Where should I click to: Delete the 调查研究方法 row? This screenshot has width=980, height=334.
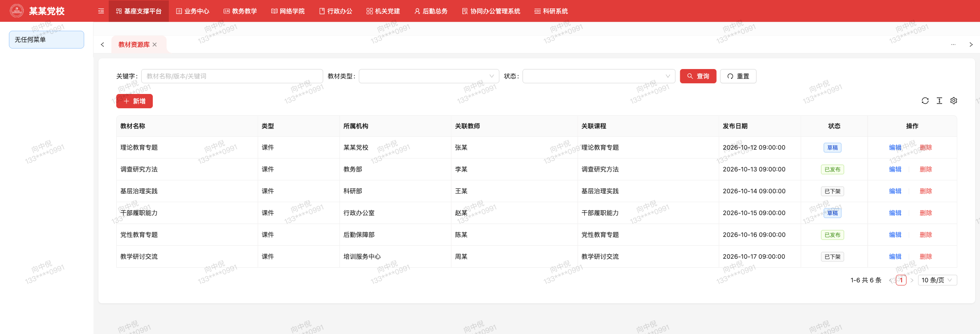926,169
